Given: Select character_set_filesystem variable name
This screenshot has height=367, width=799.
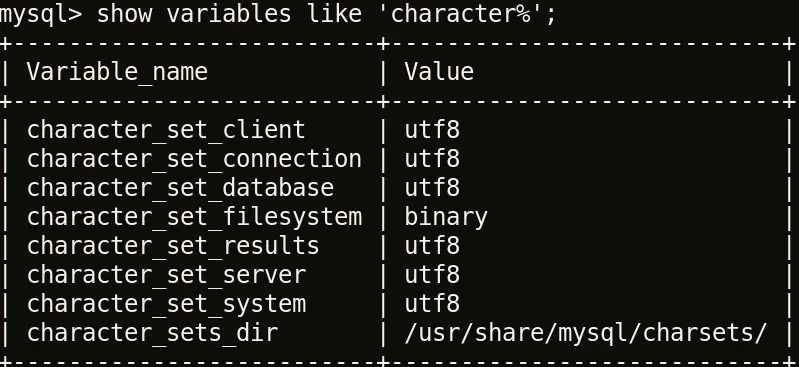Looking at the screenshot, I should tap(194, 217).
